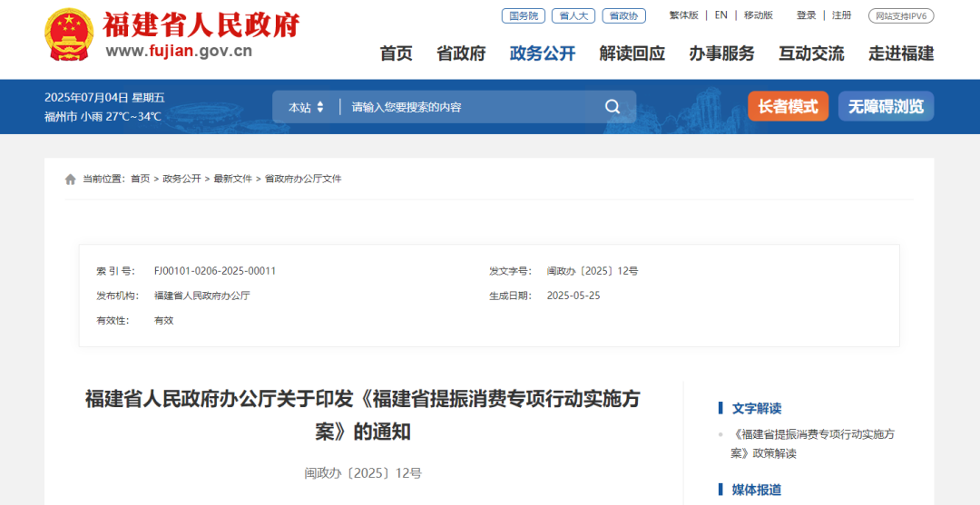This screenshot has width=980, height=505.
Task: Click the 登录 login link
Action: 806,15
